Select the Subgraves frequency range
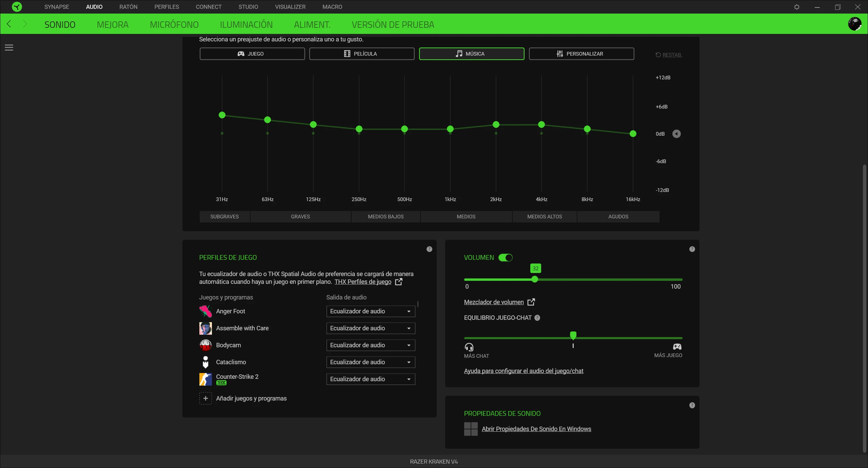The image size is (868, 468). click(224, 216)
